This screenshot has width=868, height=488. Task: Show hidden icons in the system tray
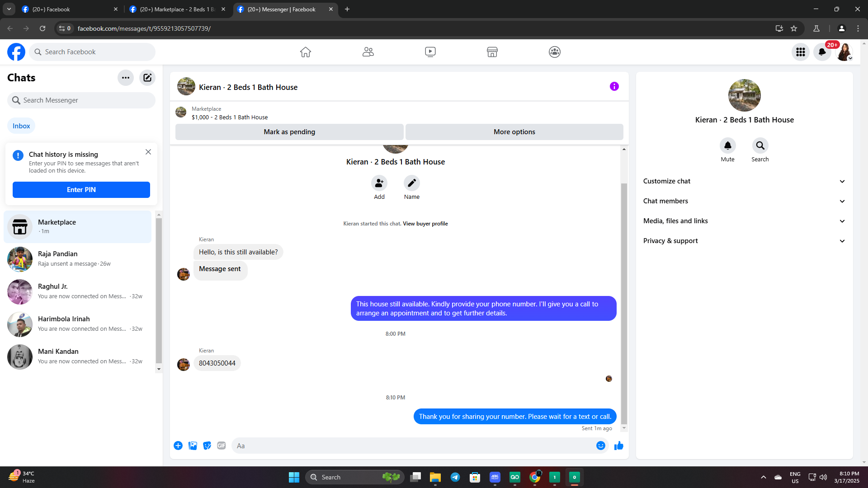(764, 477)
